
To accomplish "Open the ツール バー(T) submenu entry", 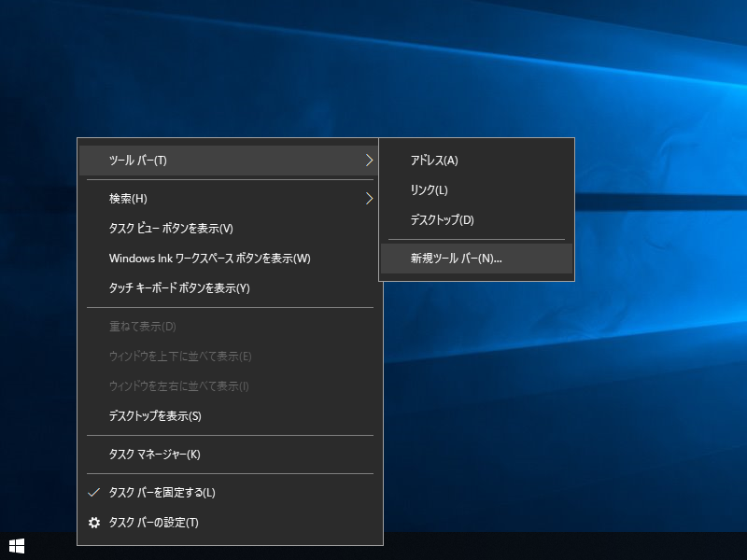I will (x=229, y=161).
